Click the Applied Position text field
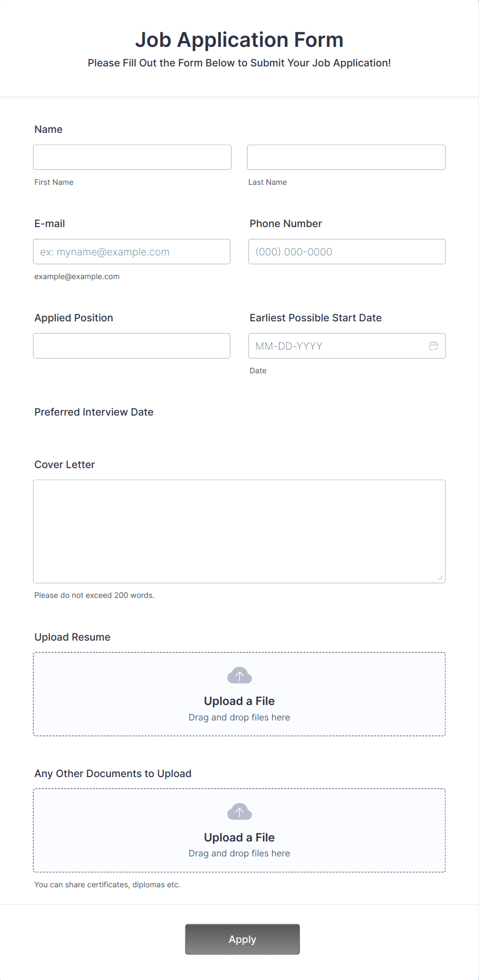Image resolution: width=479 pixels, height=980 pixels. point(132,346)
